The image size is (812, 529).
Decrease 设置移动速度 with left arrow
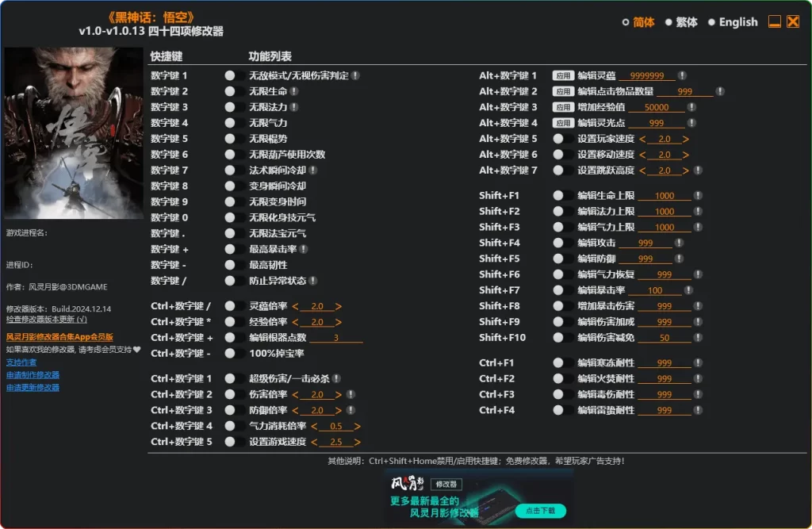coord(642,155)
